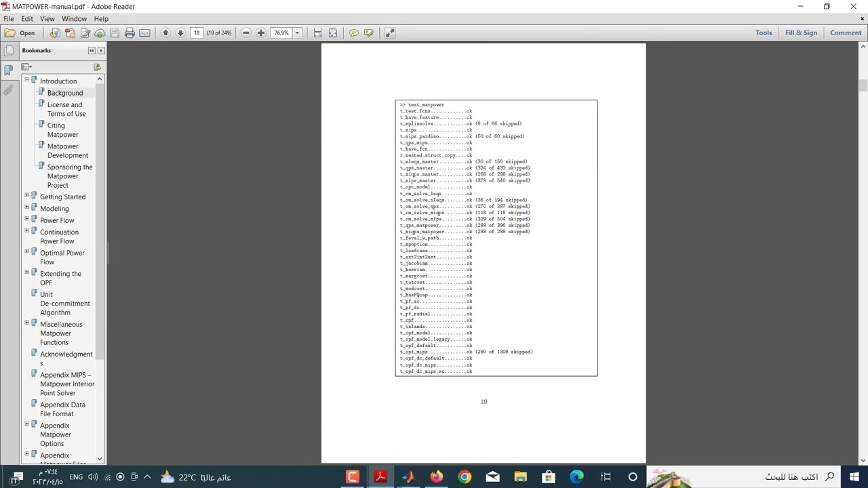Expand the Continuation Power Flow bookmark

[x=26, y=232]
